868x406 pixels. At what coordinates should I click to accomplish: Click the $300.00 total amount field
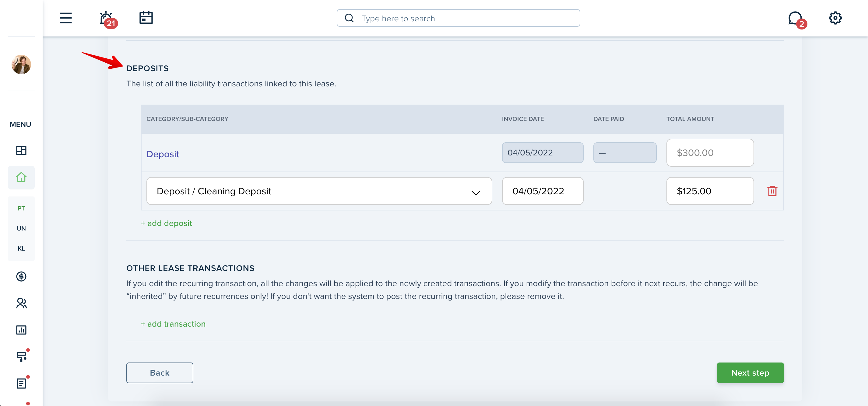coord(710,152)
